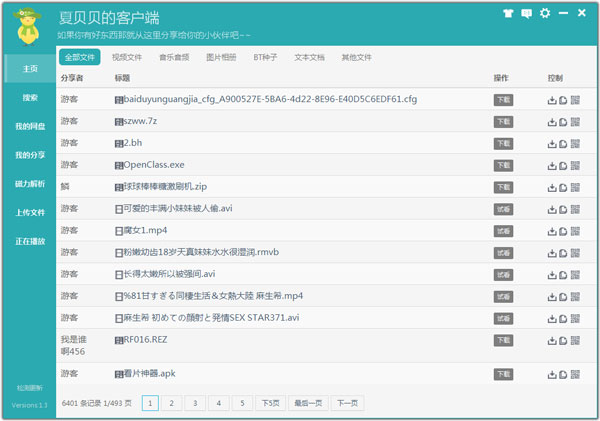Click copy-link icon in 2.bh row

(563, 144)
